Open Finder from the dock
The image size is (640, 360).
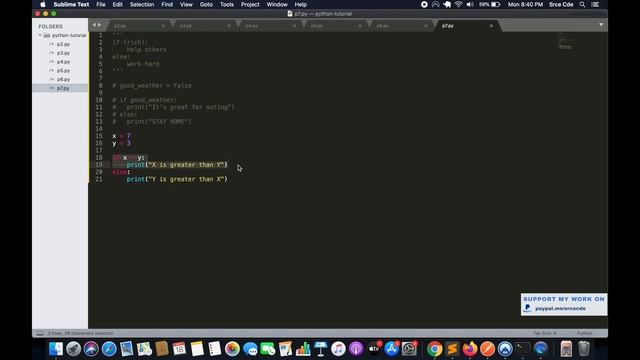[56, 349]
